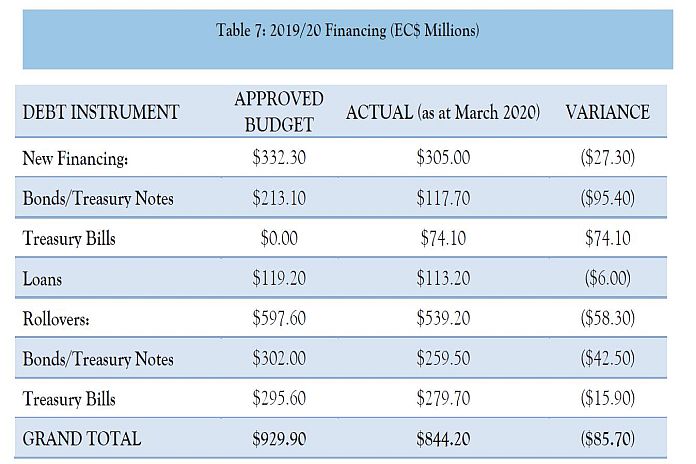Image resolution: width=696 pixels, height=464 pixels.
Task: Select the DEBT INSTRUMENT column header
Action: click(101, 112)
